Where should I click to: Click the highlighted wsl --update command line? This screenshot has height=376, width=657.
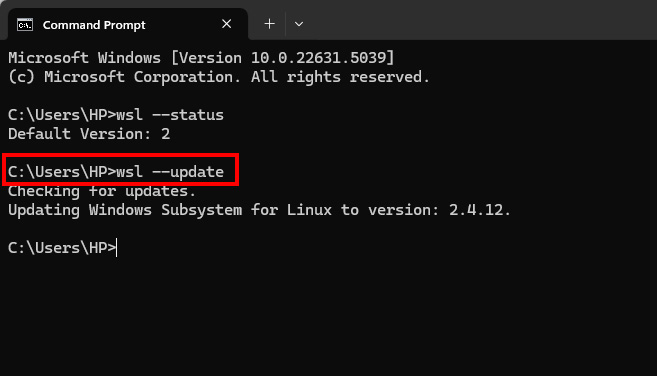(116, 172)
